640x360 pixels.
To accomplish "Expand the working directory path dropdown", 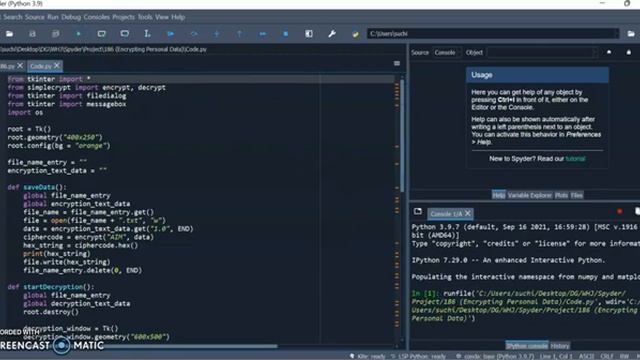I will pos(616,34).
